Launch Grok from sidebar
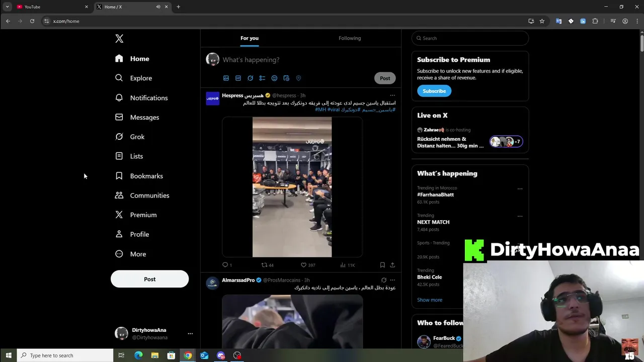Screen dimensions: 644x362 tap(130, 137)
